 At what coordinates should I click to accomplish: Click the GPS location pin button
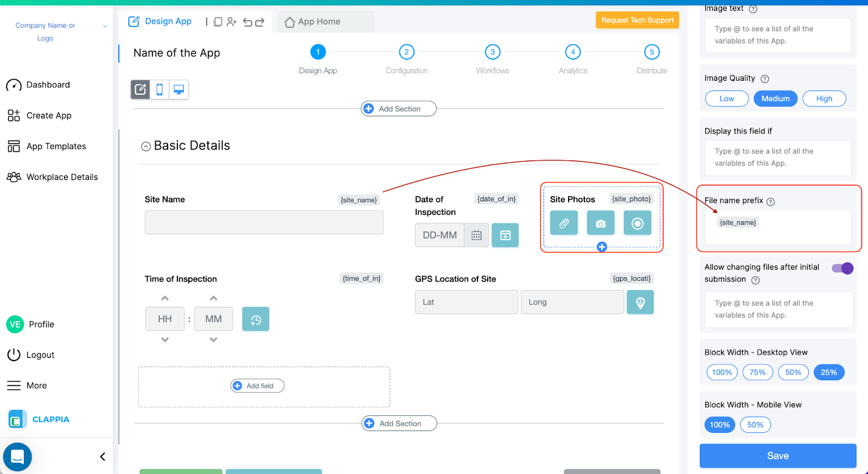pos(640,302)
